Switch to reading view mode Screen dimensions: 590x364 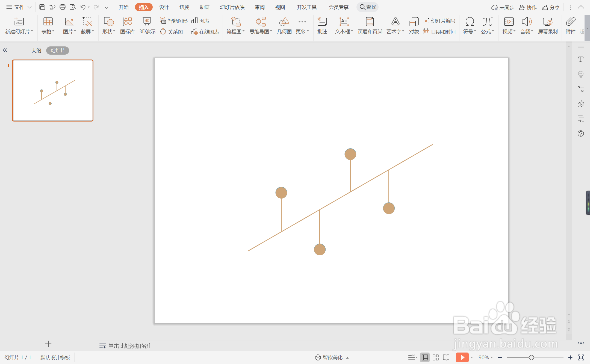(x=446, y=357)
